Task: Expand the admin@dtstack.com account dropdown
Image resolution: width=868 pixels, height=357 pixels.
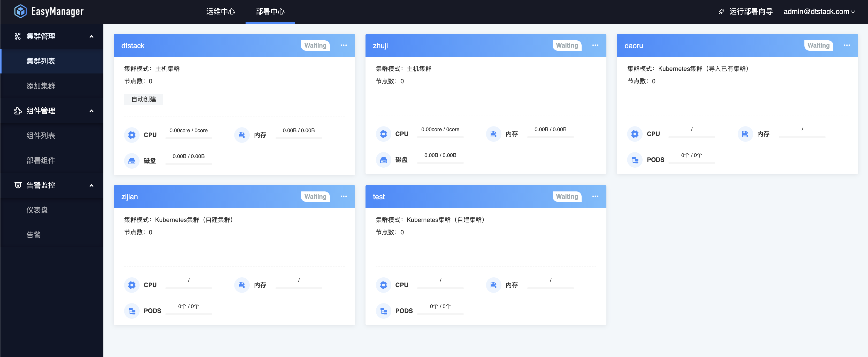Action: 819,11
